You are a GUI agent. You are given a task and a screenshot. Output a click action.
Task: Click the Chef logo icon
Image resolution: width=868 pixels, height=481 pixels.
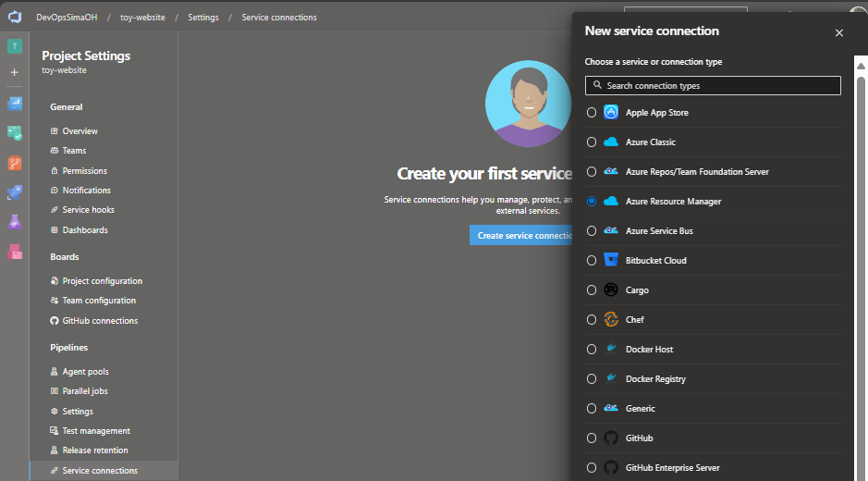(611, 320)
